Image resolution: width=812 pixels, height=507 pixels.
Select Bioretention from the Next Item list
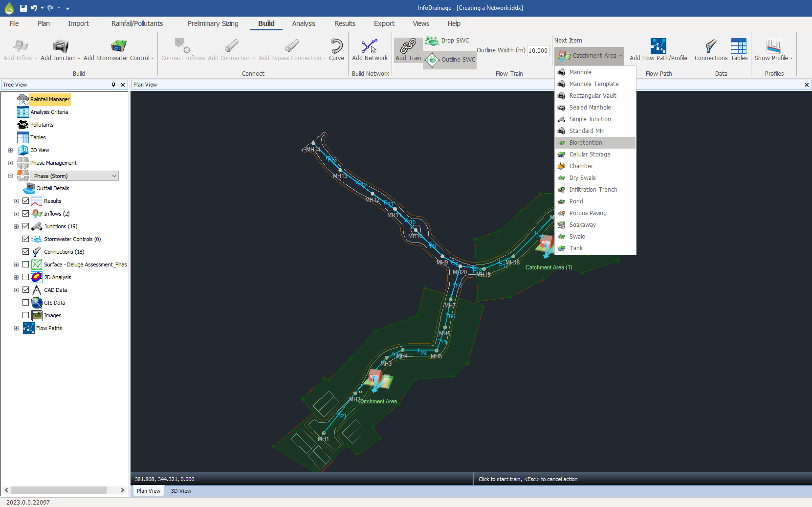(595, 143)
